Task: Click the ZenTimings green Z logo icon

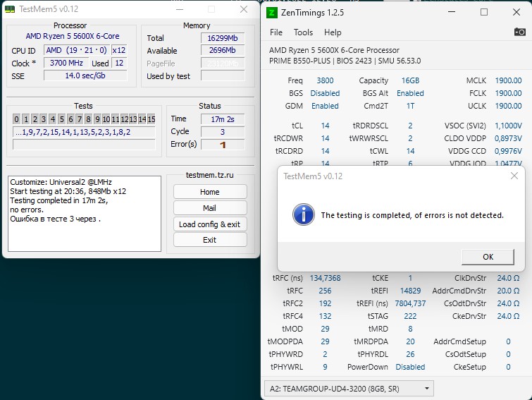Action: pyautogui.click(x=271, y=13)
